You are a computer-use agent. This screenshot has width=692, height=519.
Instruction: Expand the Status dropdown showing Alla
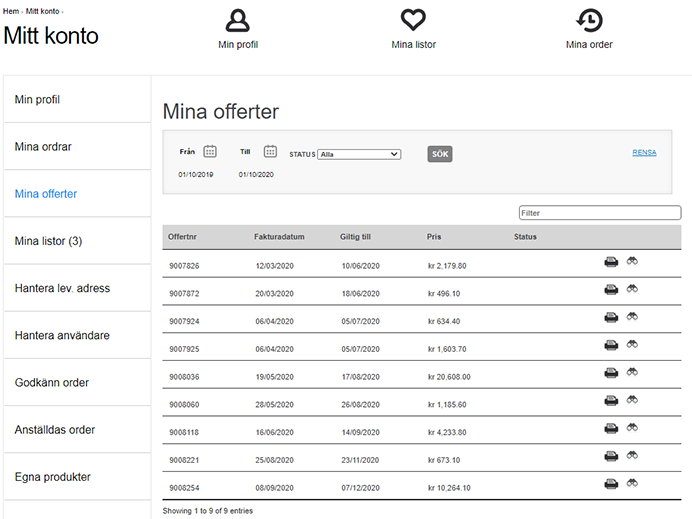[359, 154]
